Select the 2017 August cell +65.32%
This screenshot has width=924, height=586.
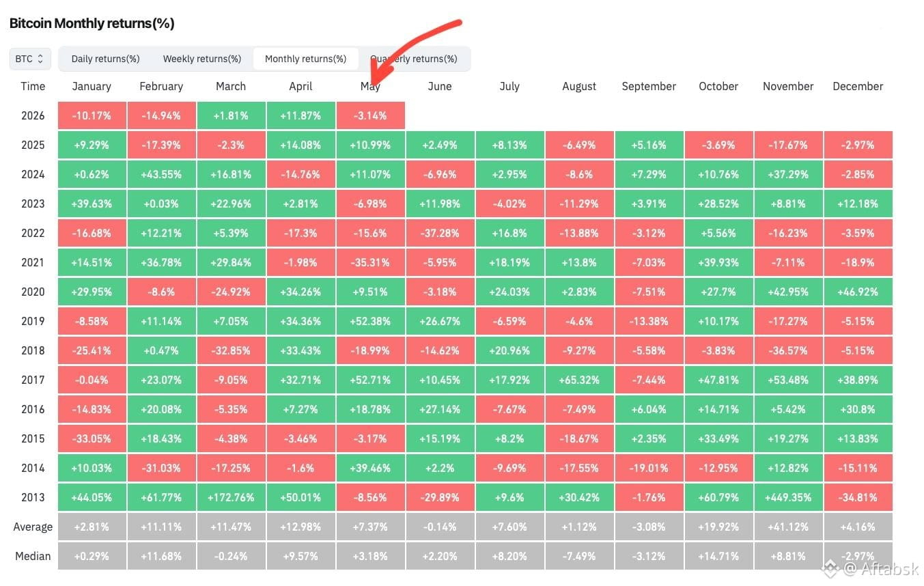[x=579, y=380]
